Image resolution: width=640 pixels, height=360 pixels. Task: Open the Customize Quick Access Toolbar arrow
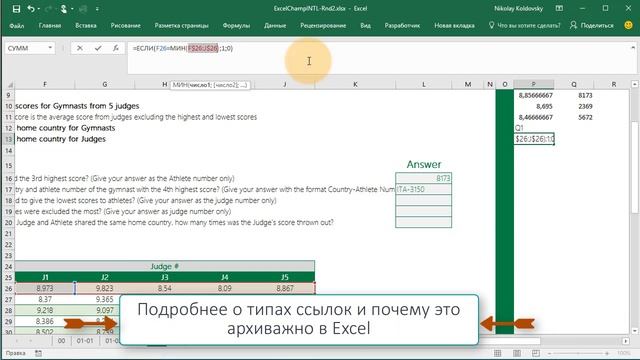[x=97, y=9]
